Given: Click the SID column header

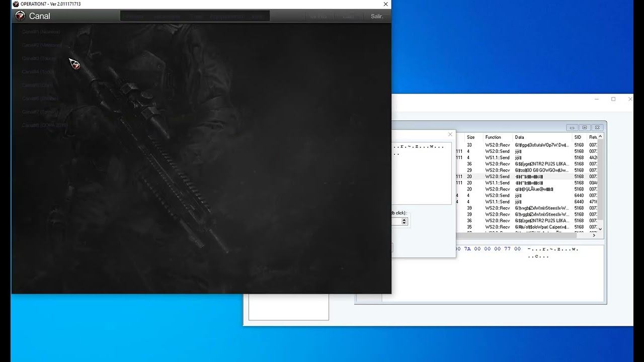Looking at the screenshot, I should tap(580, 137).
